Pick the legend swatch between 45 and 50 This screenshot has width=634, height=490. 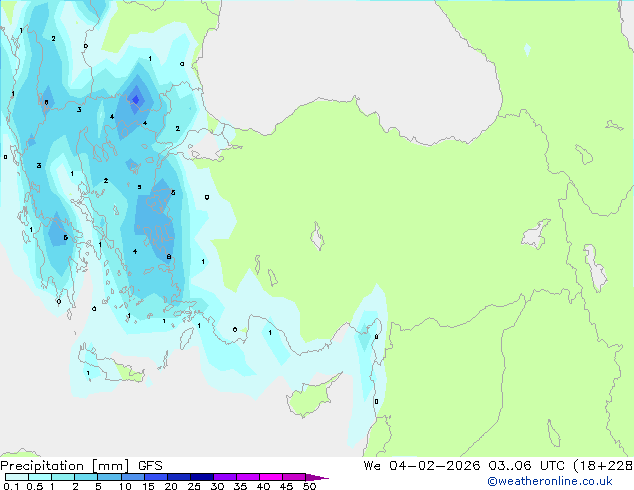point(294,477)
